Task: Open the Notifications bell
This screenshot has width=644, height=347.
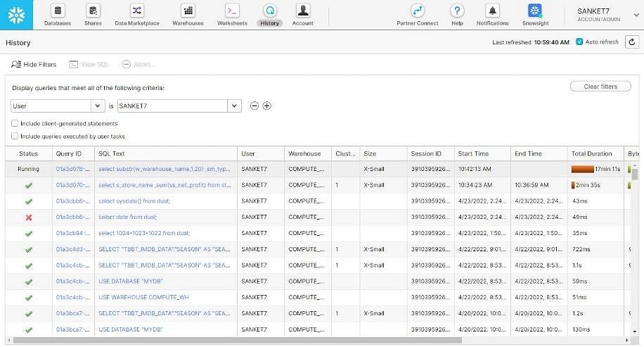Action: pyautogui.click(x=492, y=11)
